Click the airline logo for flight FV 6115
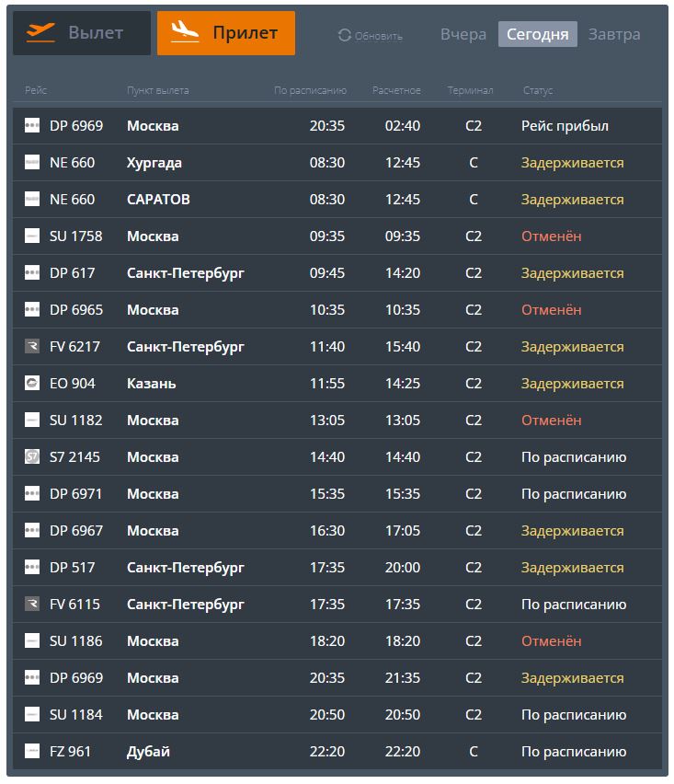Viewport: 674px width, 784px height. pos(32,605)
